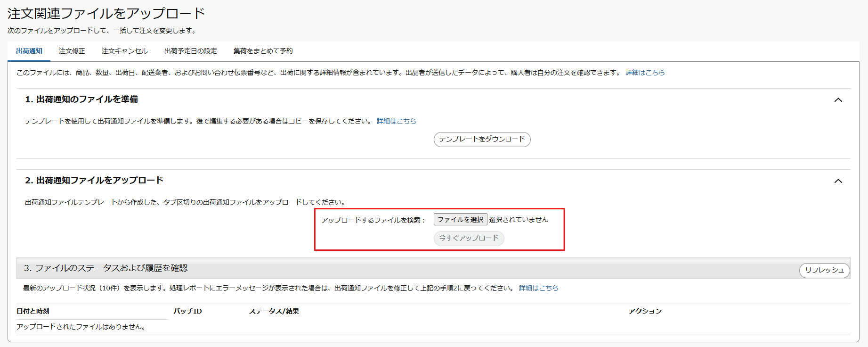
Task: Click the 選択されていません file status text
Action: point(519,220)
